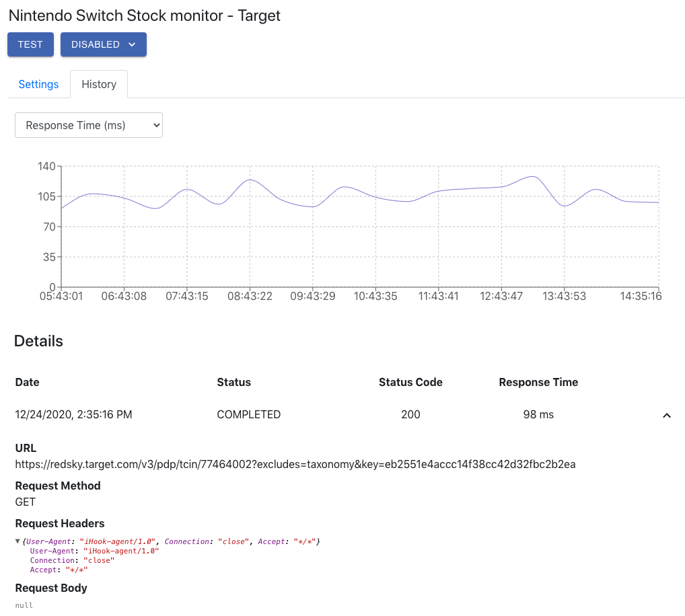Click the 98 ms response time value
The width and height of the screenshot is (685, 616).
pos(538,414)
